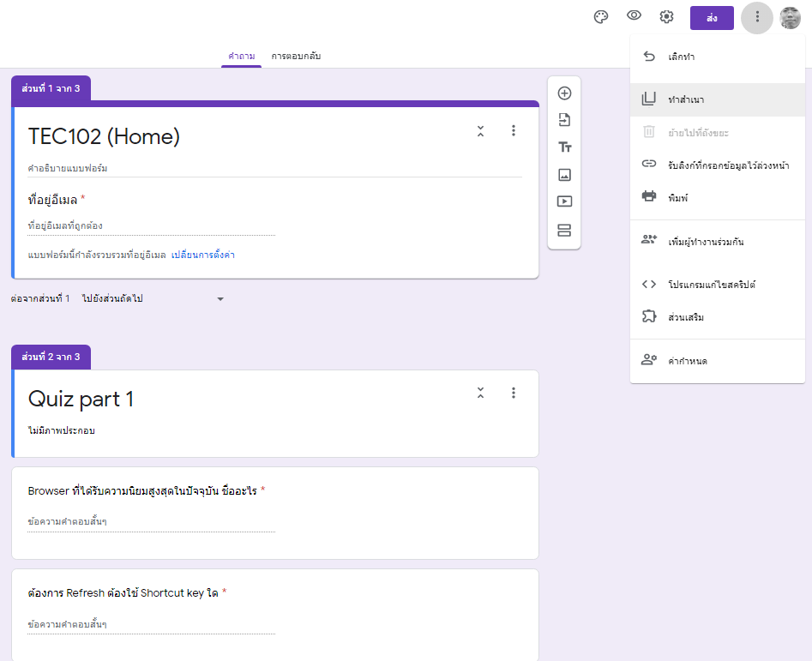Click the preview eye icon

pos(634,16)
